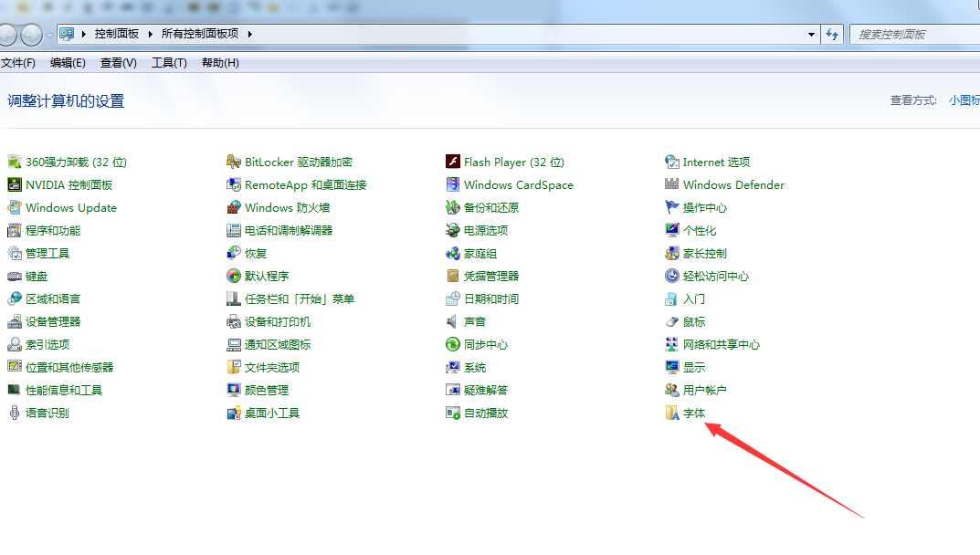Click the 所有控制面板项 breadcrumb segment
This screenshot has width=980, height=555.
(200, 34)
